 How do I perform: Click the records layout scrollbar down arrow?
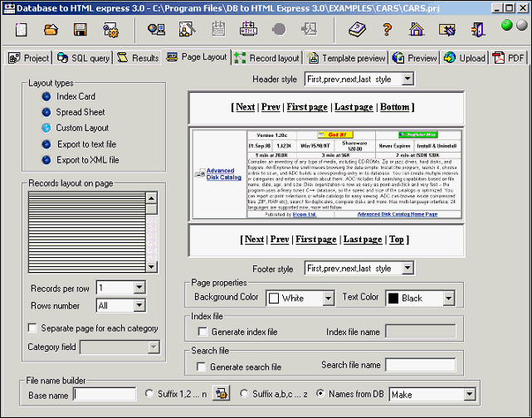[151, 267]
